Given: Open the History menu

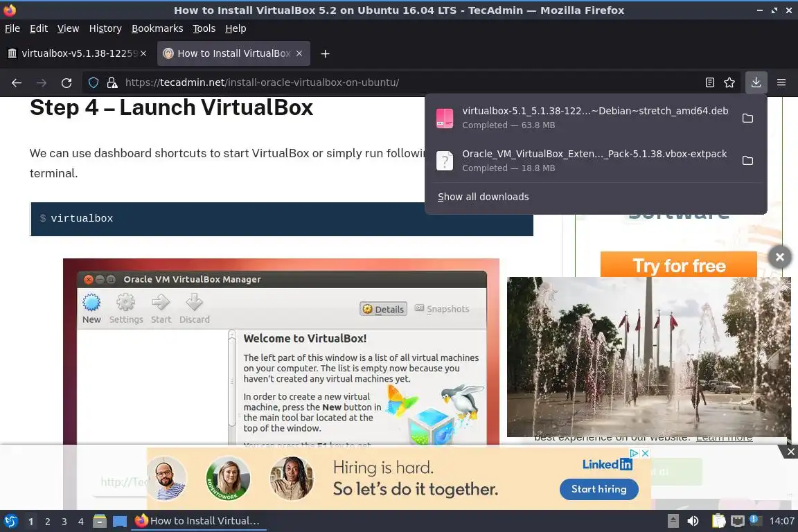Looking at the screenshot, I should 105,28.
